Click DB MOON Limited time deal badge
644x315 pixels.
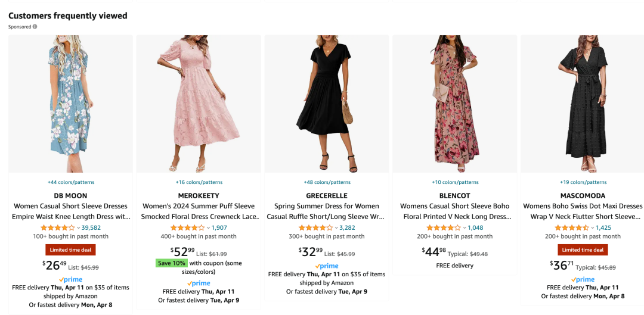coord(70,250)
